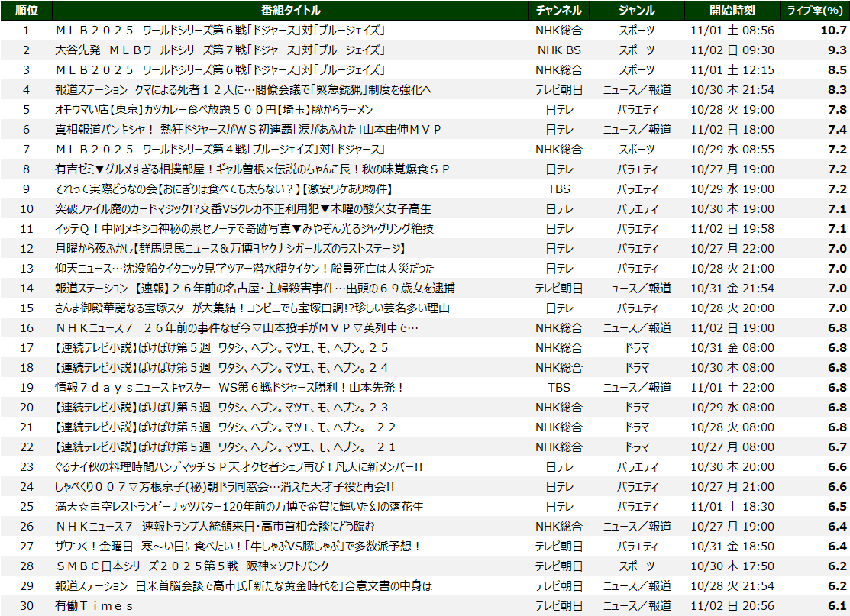850x616 pixels.
Task: Select the さんま御殿 program title
Action: 252,308
